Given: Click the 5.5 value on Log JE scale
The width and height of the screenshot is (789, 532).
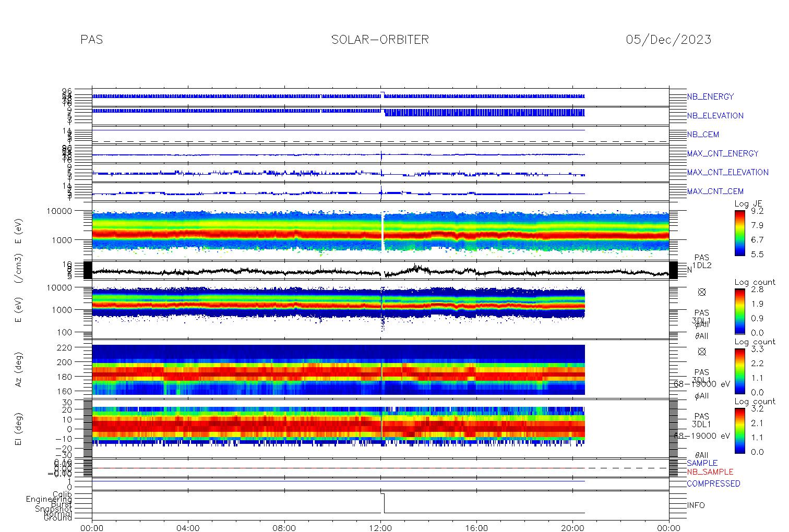Looking at the screenshot, I should [x=757, y=255].
